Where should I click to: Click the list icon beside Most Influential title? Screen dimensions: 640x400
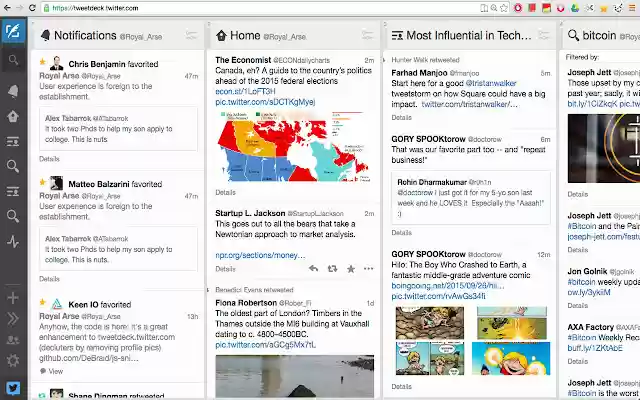coord(397,36)
